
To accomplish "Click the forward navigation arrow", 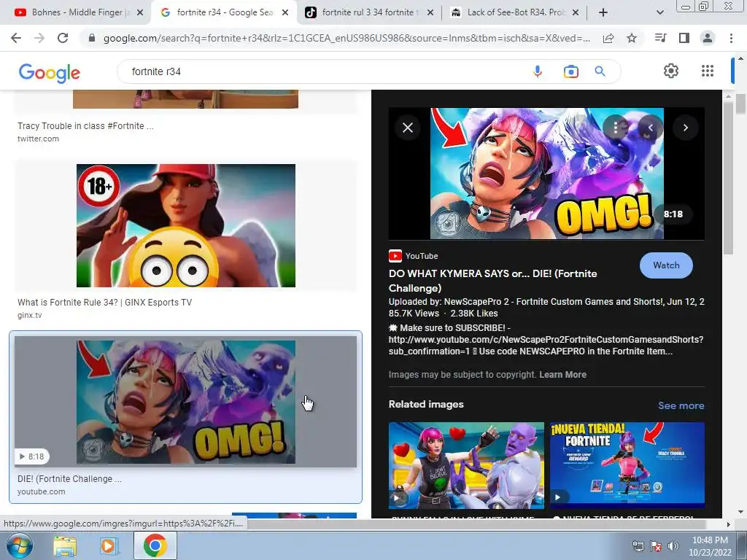I will (39, 38).
